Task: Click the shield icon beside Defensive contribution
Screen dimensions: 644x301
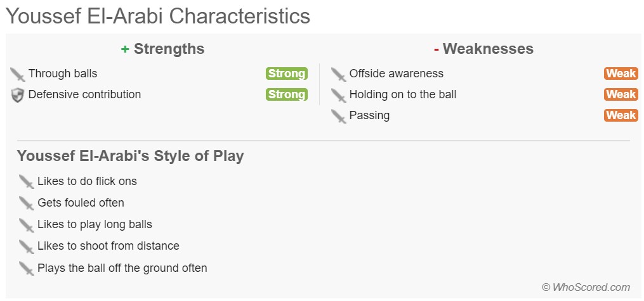Action: (18, 95)
